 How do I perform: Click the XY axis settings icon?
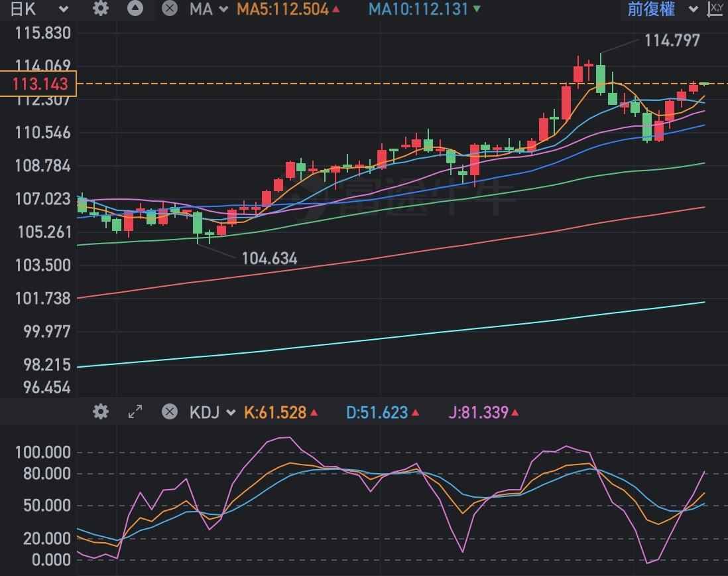(x=715, y=9)
